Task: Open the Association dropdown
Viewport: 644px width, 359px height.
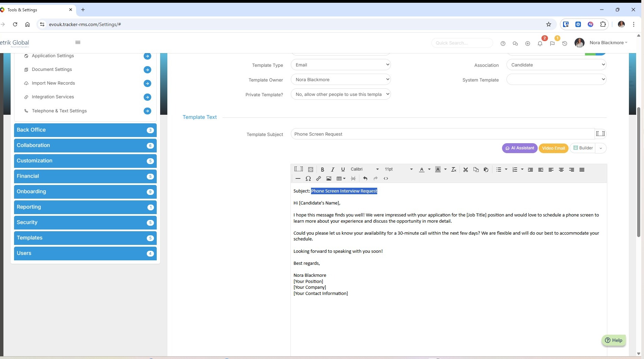Action: (556, 65)
